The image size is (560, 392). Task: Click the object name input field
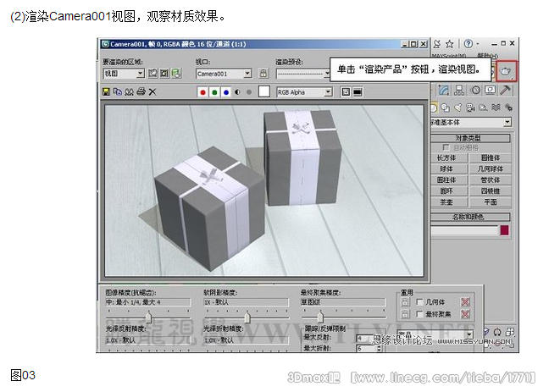click(464, 230)
